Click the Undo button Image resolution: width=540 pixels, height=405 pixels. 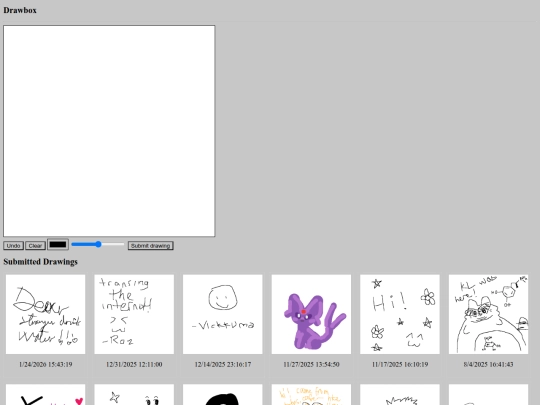pyautogui.click(x=13, y=246)
